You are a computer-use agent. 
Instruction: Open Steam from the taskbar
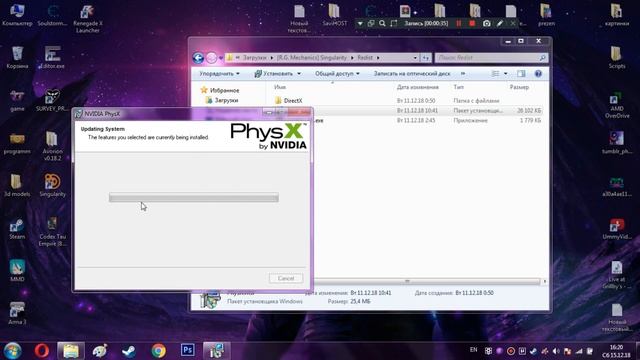[129, 351]
